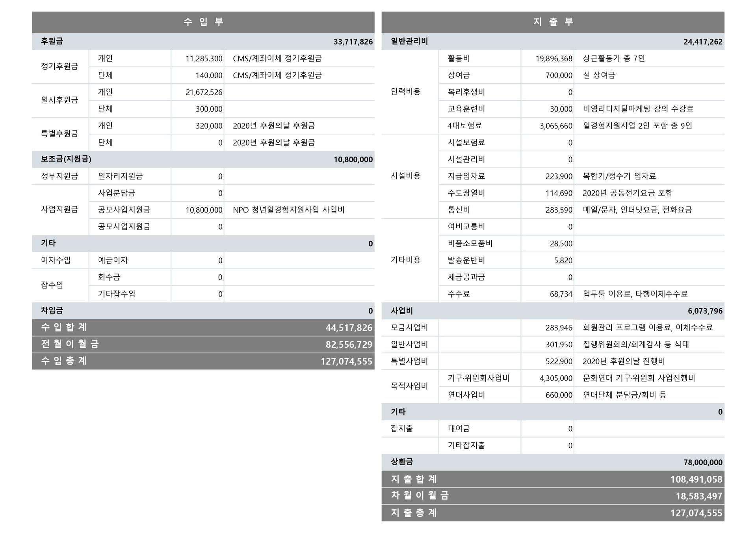Select the 지출총계 row label
Viewport: 756px width, 535px height.
point(414,513)
